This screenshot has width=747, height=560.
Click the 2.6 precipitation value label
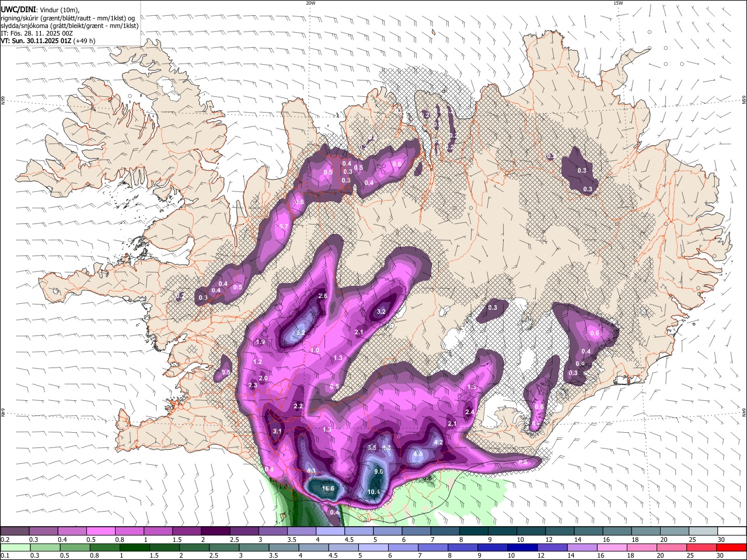(x=322, y=296)
